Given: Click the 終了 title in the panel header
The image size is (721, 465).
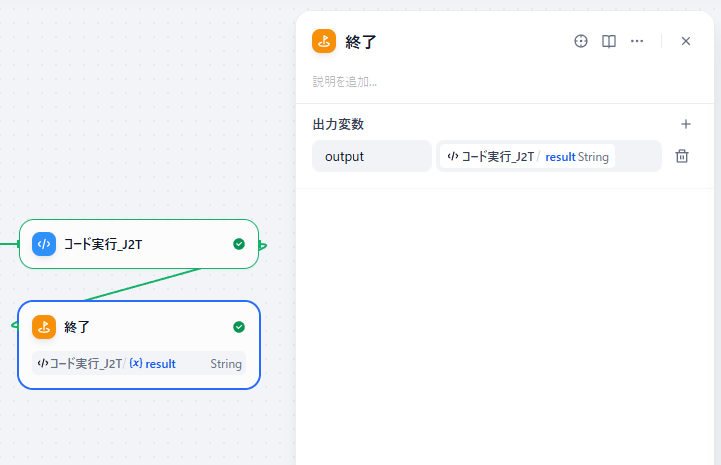Looking at the screenshot, I should [361, 42].
